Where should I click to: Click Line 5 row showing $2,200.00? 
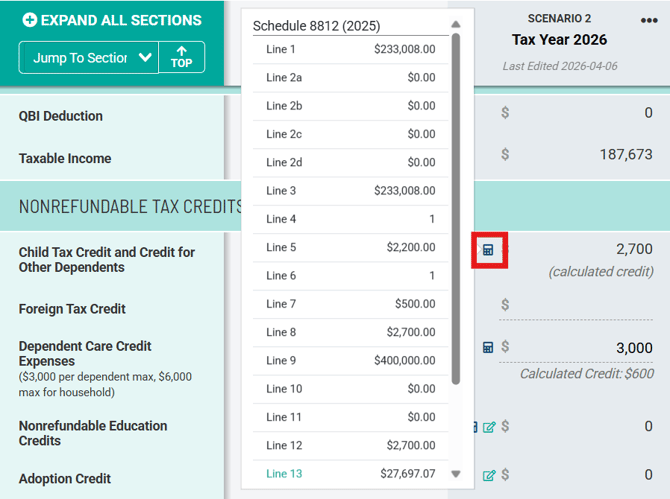[x=350, y=247]
